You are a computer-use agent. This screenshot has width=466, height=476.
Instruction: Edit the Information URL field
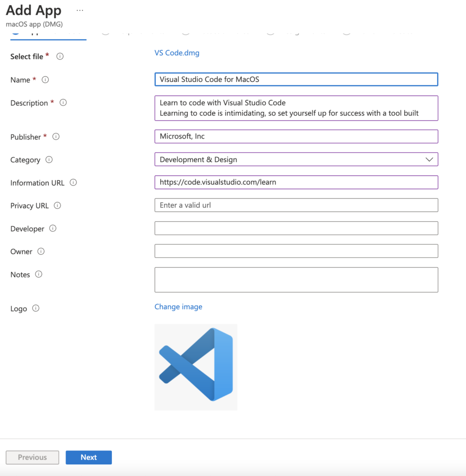click(x=296, y=182)
